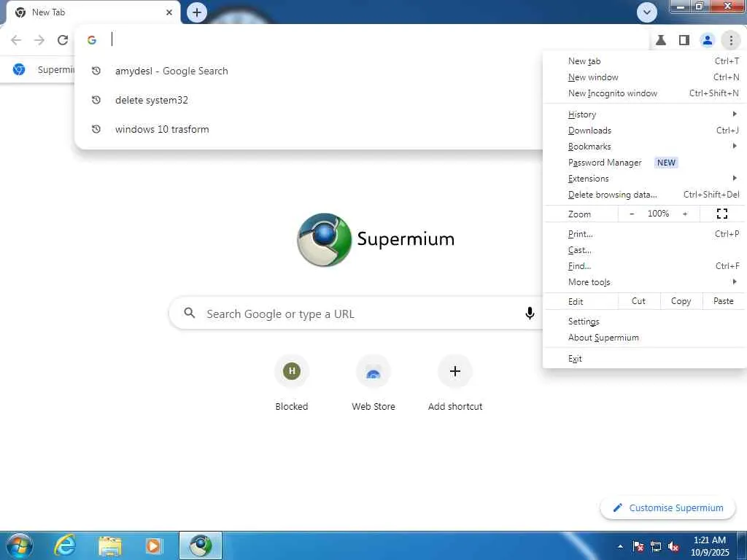Image resolution: width=747 pixels, height=560 pixels.
Task: Open the tab search dropdown arrow
Action: pos(646,12)
